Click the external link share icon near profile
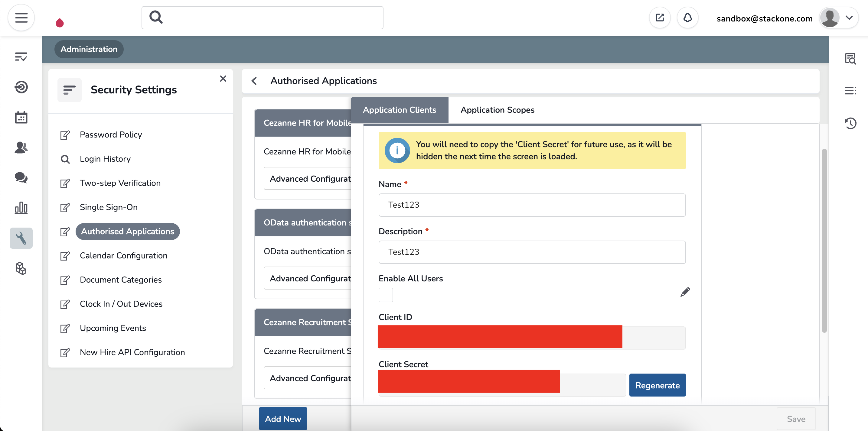 [660, 18]
